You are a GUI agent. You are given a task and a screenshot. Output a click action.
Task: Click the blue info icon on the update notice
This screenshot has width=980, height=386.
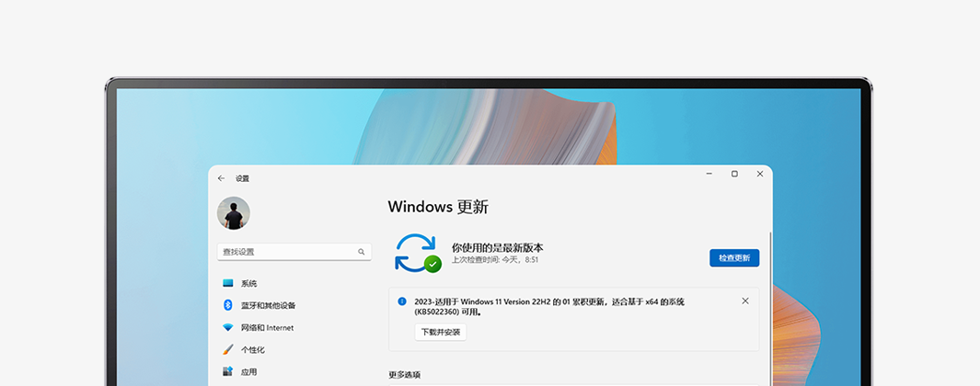click(402, 301)
